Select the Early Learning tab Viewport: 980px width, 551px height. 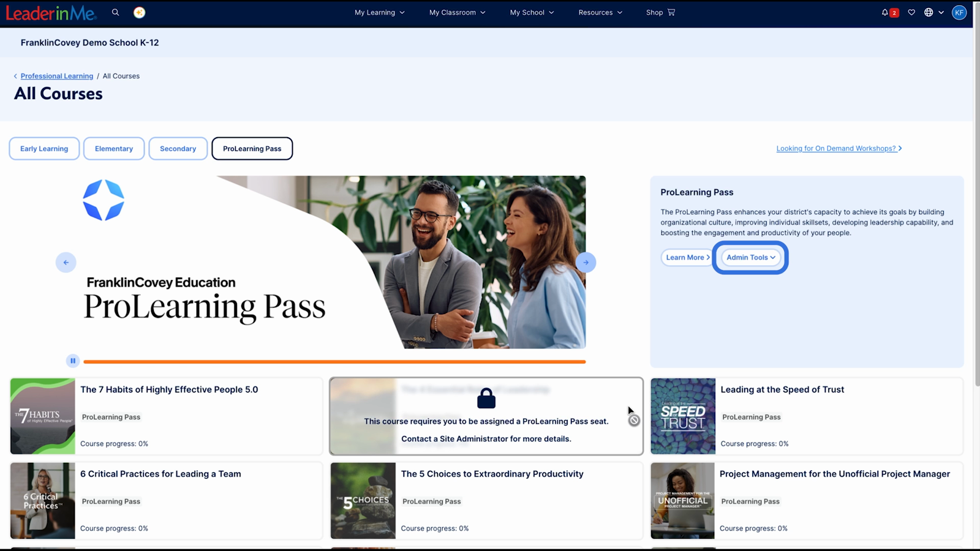(x=44, y=149)
